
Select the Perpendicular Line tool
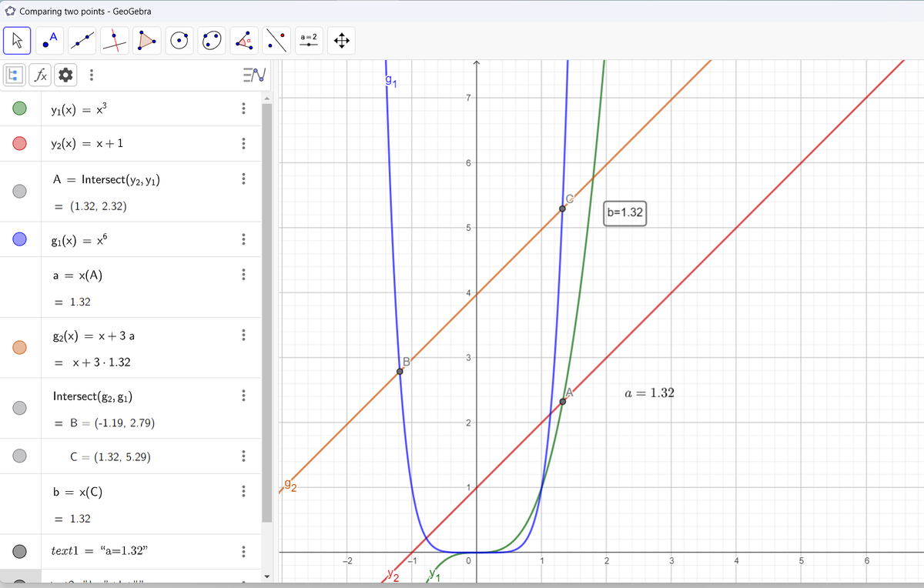(115, 41)
